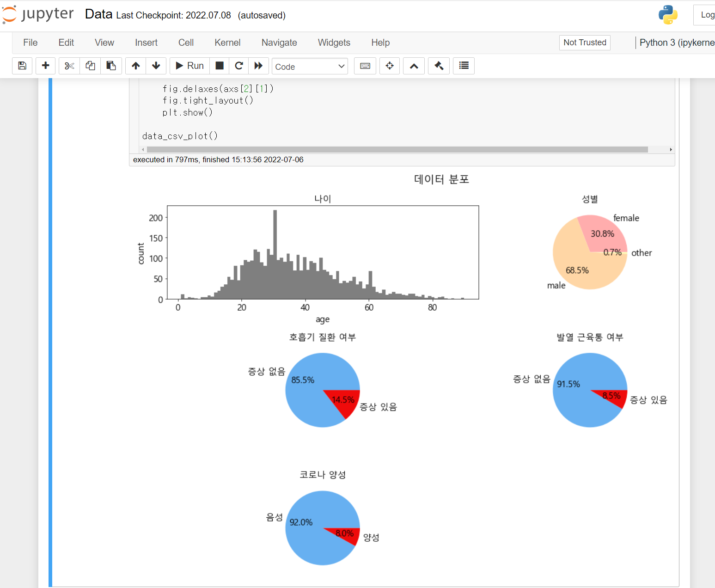Viewport: 715px width, 588px height.
Task: Click the Jupyter logo
Action: [x=37, y=14]
